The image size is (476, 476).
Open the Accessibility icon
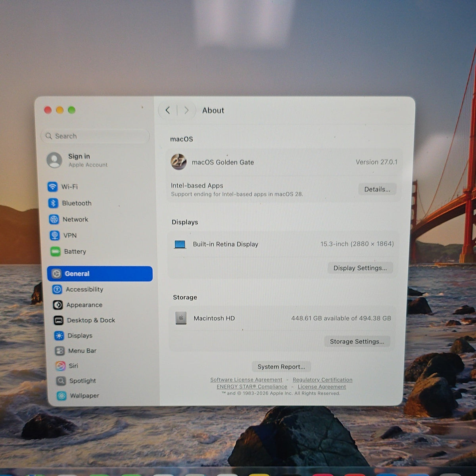point(58,290)
